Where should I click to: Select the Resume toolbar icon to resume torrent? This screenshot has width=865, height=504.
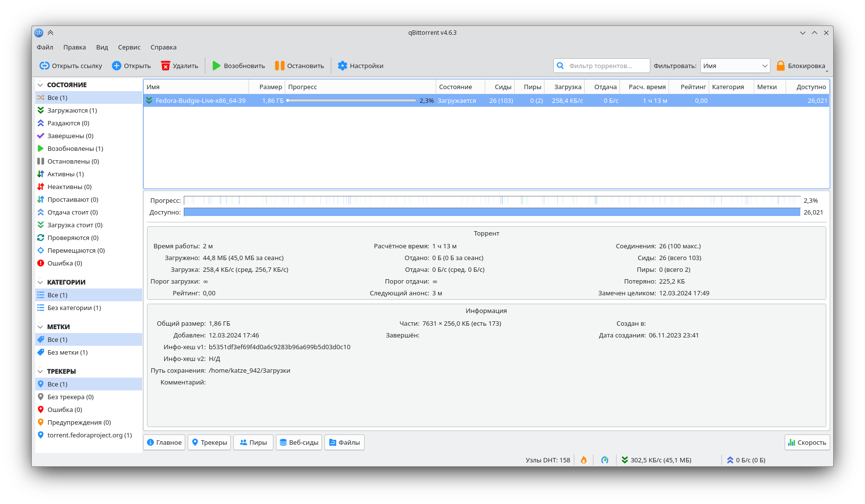(x=217, y=65)
